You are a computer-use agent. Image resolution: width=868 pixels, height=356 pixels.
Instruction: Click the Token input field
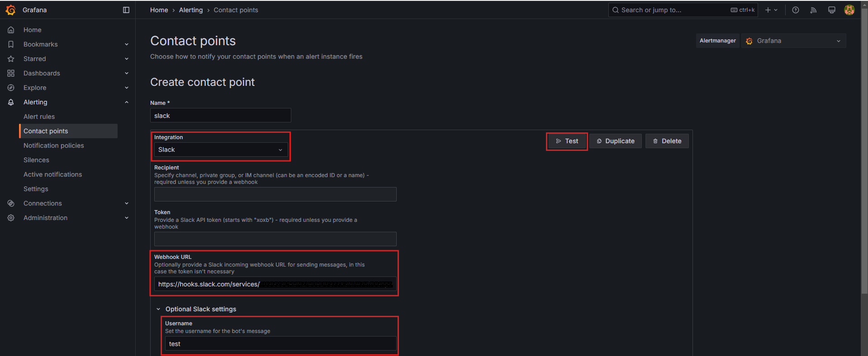tap(275, 239)
